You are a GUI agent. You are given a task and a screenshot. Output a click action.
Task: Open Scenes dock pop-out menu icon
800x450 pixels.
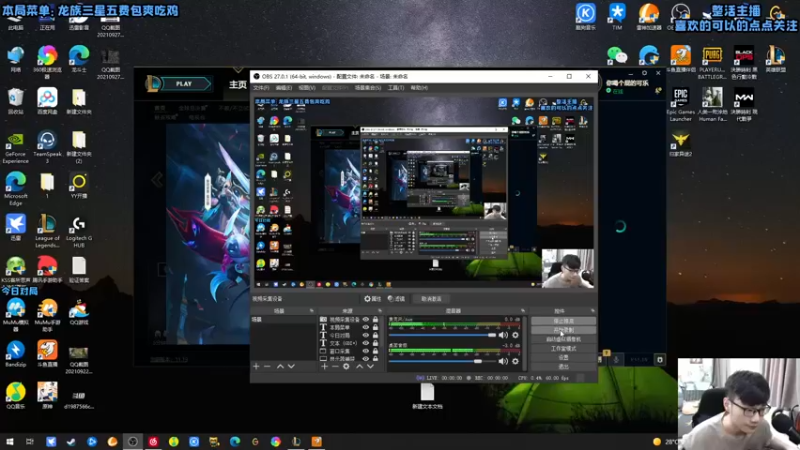[311, 311]
